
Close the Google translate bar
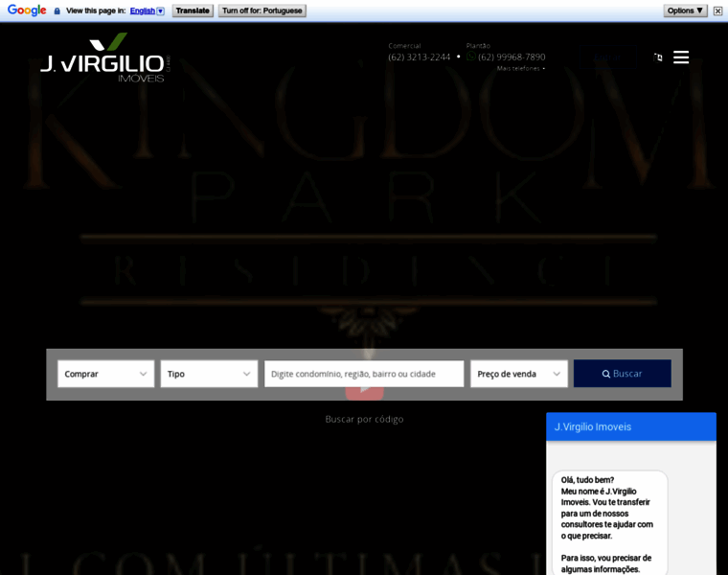pos(717,11)
